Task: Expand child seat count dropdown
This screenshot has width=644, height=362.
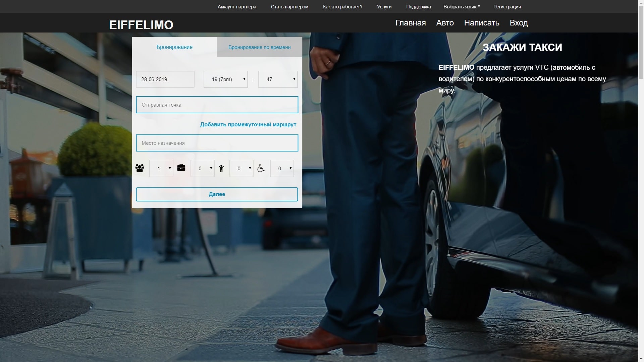Action: [x=241, y=169]
